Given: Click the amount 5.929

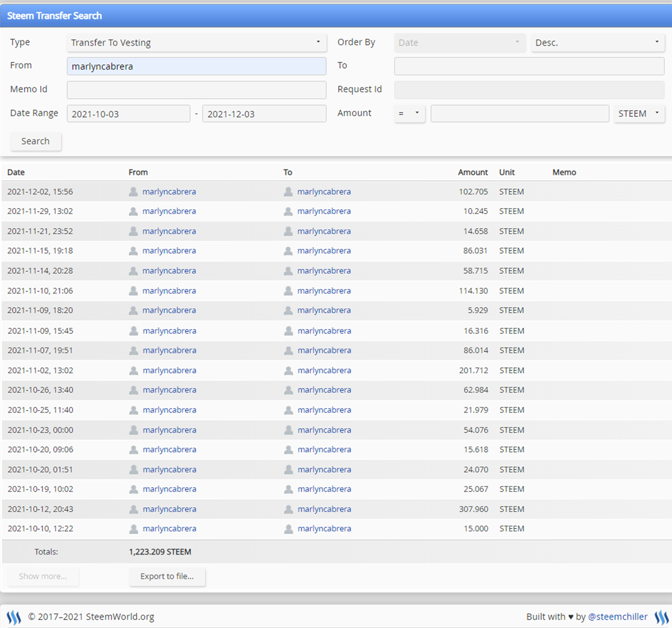Looking at the screenshot, I should click(x=478, y=311).
